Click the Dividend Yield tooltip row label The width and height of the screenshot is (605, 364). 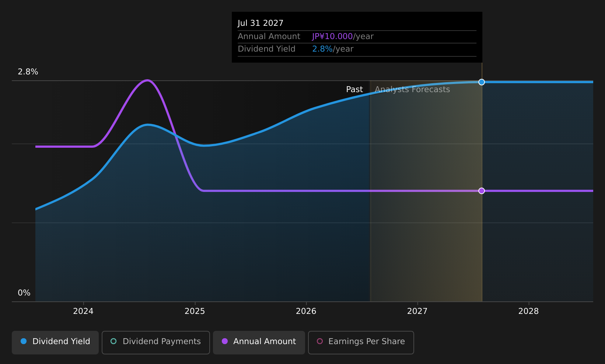pos(266,49)
